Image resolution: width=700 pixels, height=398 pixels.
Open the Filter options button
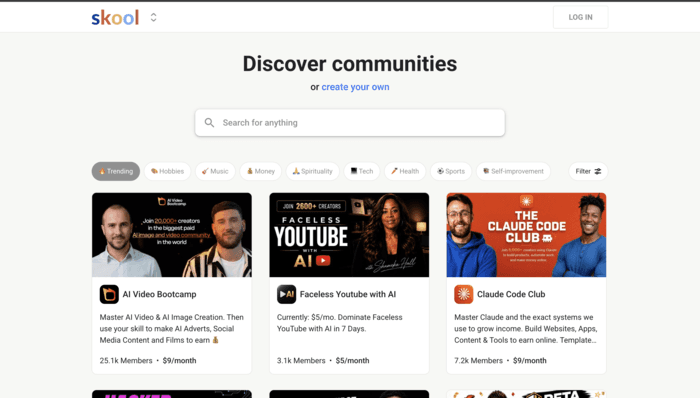coord(588,171)
